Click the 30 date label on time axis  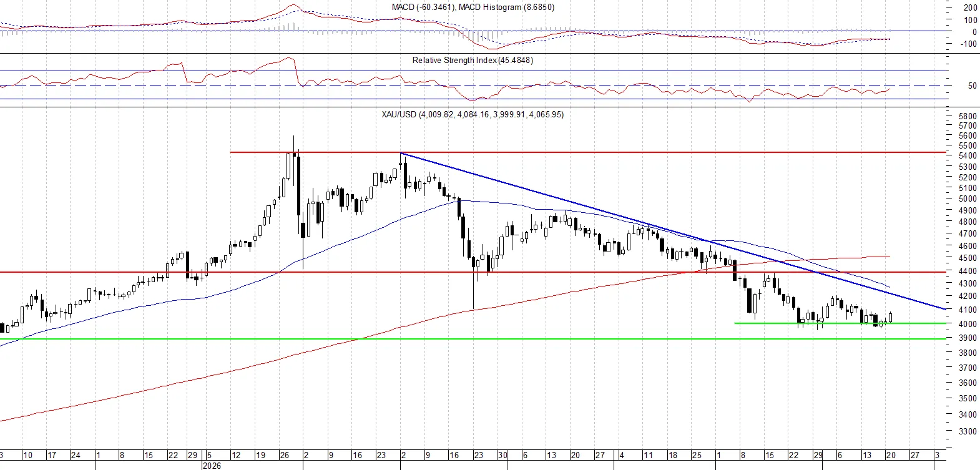[x=502, y=456]
